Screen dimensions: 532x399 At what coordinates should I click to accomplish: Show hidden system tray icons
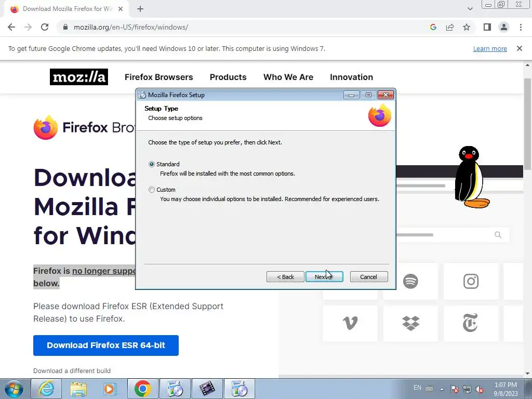pos(442,389)
